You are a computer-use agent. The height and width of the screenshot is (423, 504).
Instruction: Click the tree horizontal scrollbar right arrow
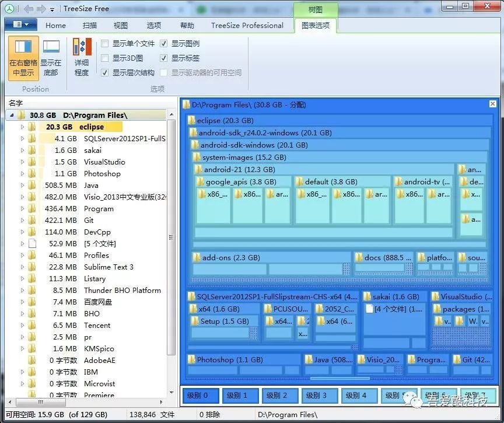(162, 402)
